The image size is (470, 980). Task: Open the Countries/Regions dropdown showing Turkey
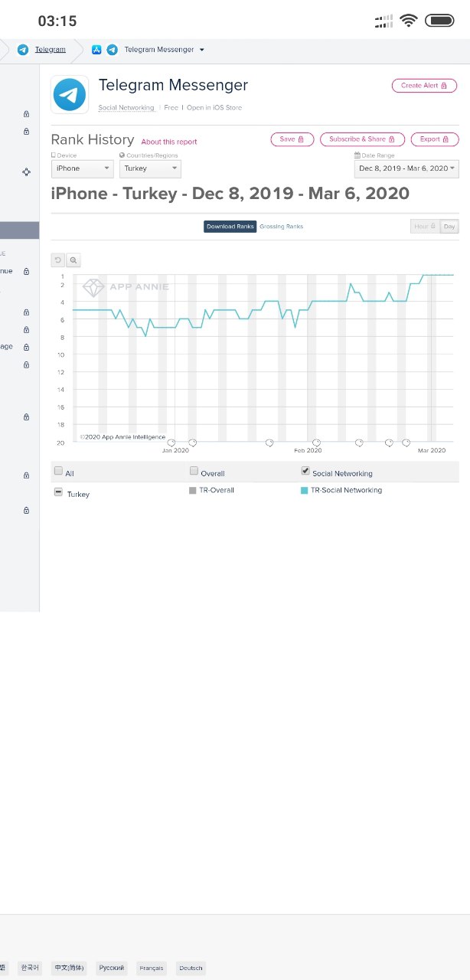click(150, 168)
